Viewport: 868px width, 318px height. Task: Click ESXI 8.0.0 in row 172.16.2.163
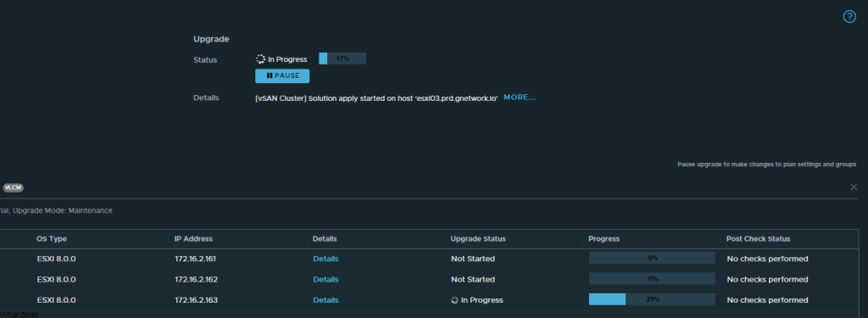click(56, 300)
